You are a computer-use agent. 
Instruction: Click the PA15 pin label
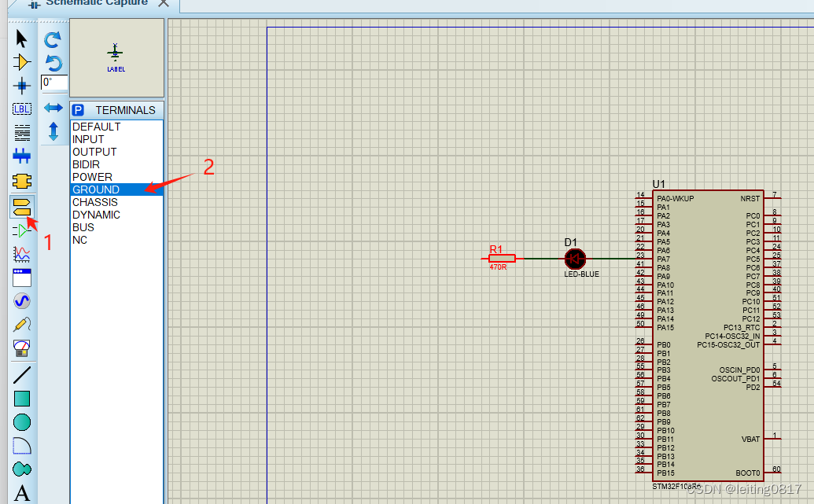coord(665,328)
